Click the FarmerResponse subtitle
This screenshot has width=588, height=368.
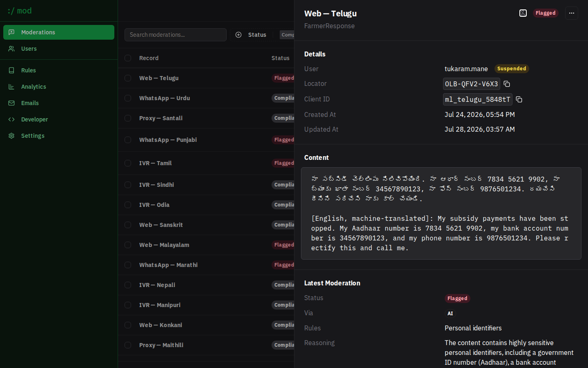(330, 26)
